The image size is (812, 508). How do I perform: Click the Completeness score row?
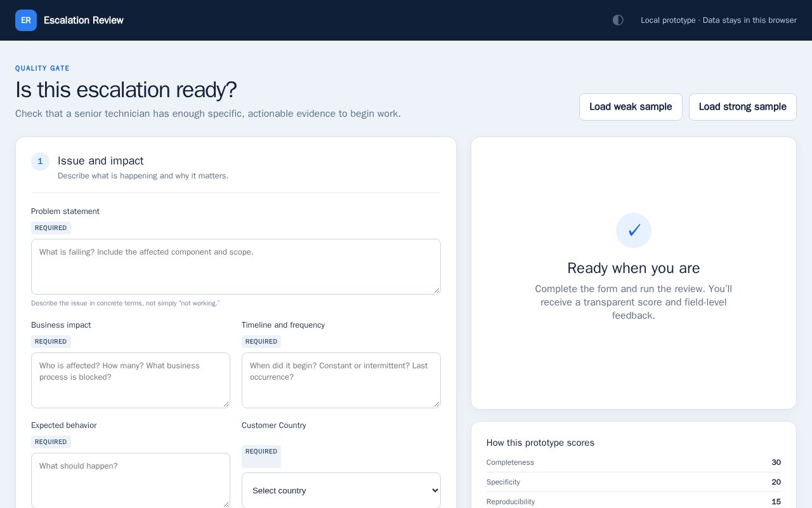tap(634, 462)
